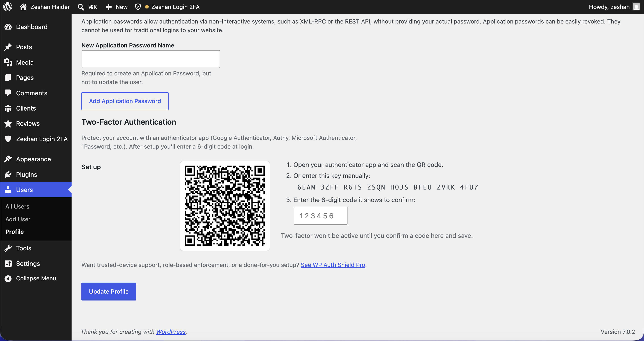This screenshot has width=644, height=341.
Task: Open the See WP Auth Shield Pro link
Action: pyautogui.click(x=333, y=265)
